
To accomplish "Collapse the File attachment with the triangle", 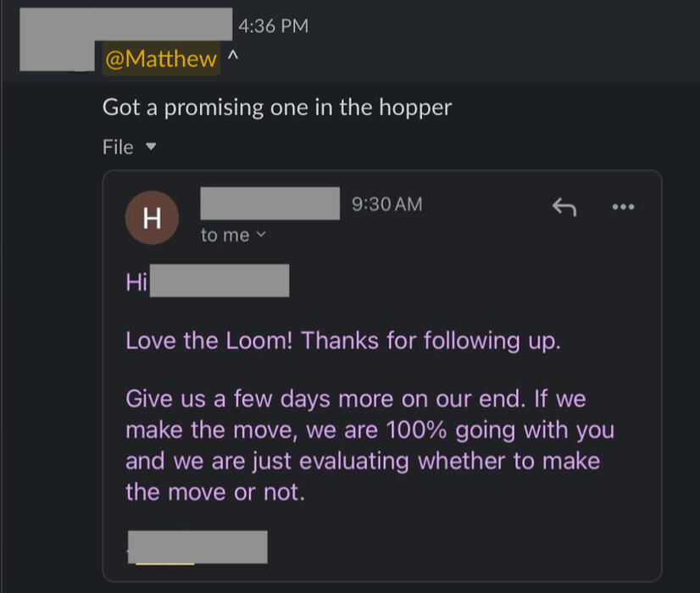I will pos(152,147).
